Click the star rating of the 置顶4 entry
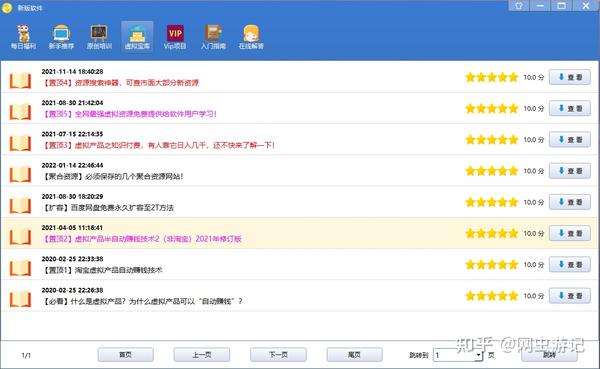 click(x=492, y=77)
